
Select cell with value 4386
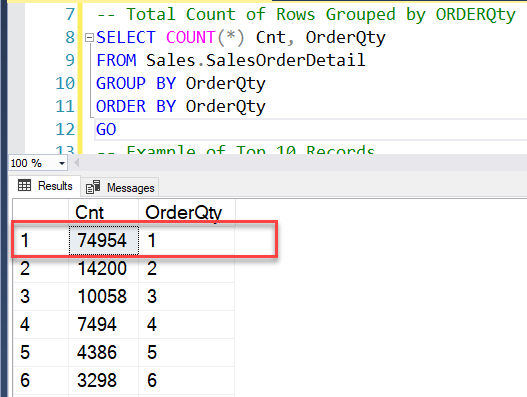point(104,352)
